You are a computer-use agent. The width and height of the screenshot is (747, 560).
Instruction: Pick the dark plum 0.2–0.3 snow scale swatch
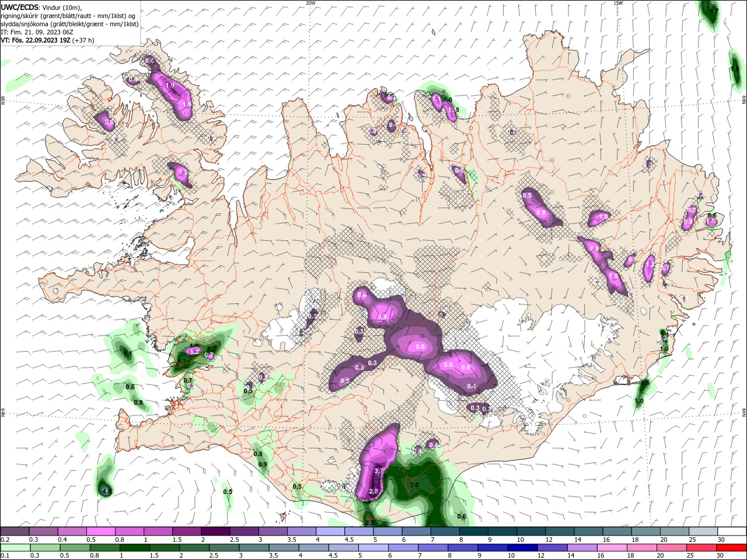pyautogui.click(x=15, y=531)
